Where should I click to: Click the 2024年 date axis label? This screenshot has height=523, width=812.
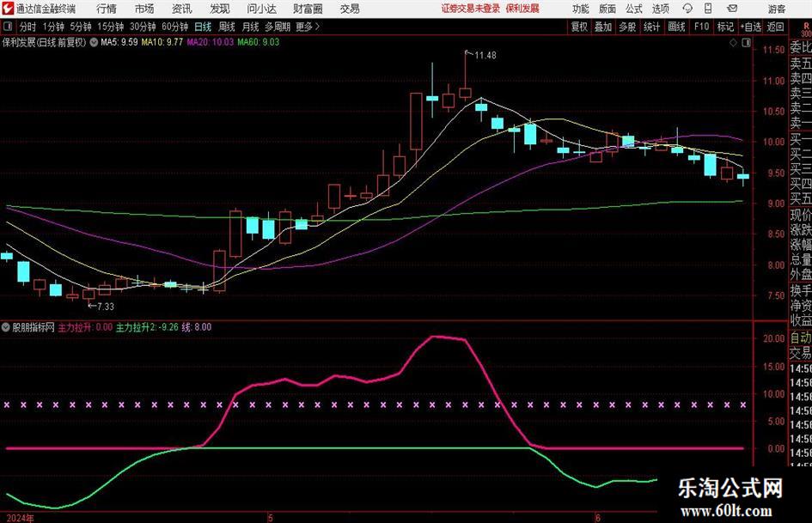pyautogui.click(x=20, y=518)
